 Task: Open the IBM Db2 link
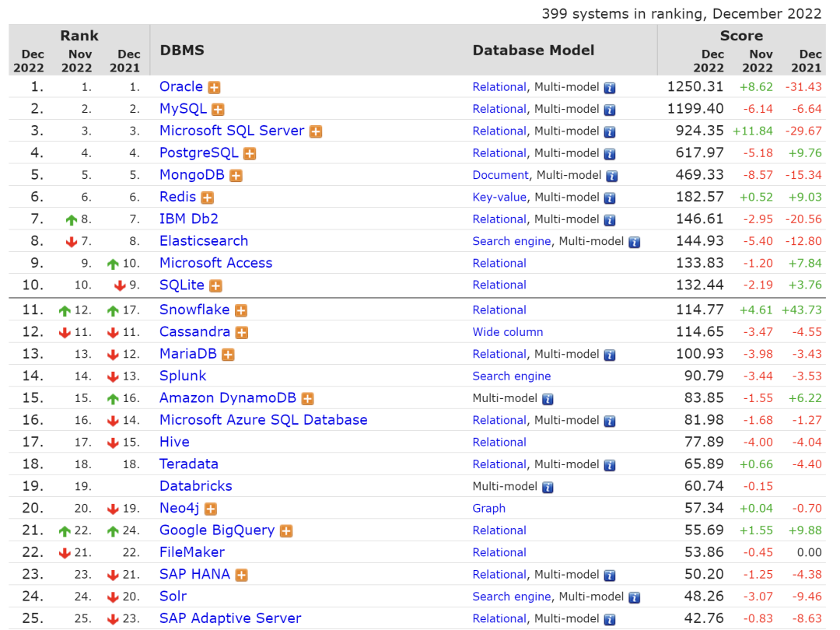coord(188,219)
